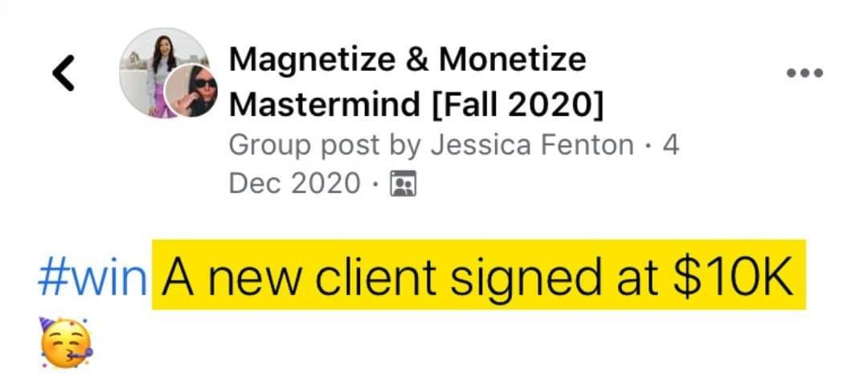Tap the group members privacy icon
868x391 pixels.
point(403,183)
